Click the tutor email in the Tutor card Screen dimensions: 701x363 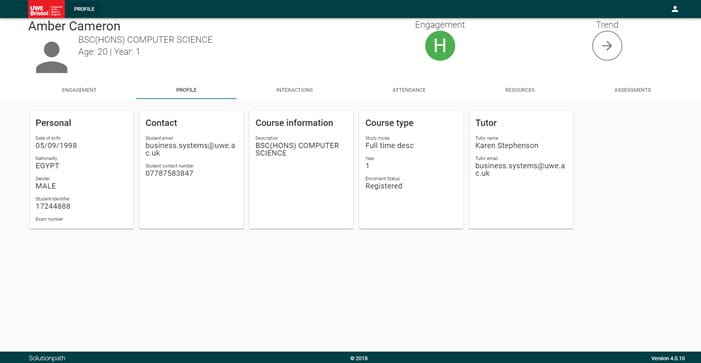pos(520,169)
